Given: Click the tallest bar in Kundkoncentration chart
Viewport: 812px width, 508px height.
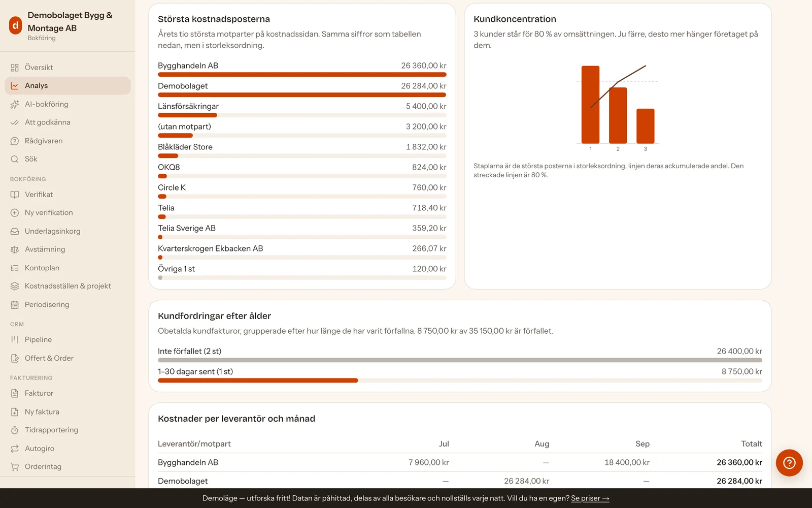Looking at the screenshot, I should [x=590, y=105].
